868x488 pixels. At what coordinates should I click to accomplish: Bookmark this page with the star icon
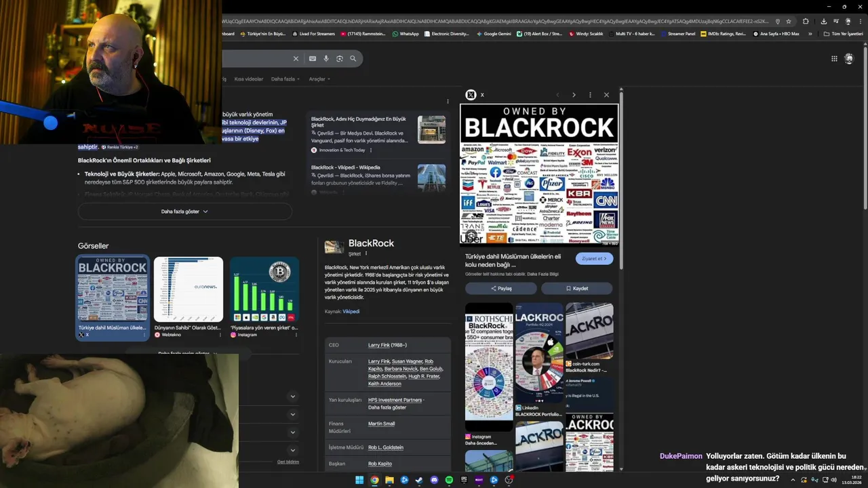coord(789,21)
